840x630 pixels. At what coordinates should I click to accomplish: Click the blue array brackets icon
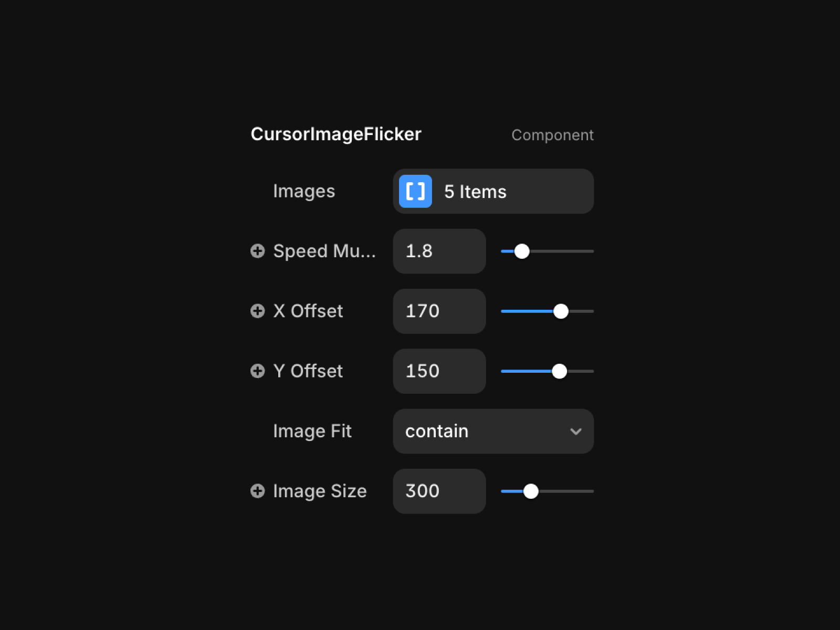point(415,191)
